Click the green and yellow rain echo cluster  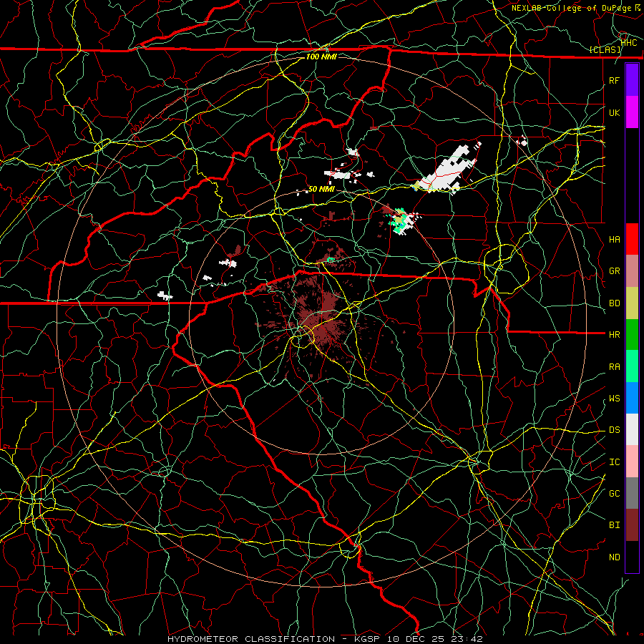tap(401, 221)
